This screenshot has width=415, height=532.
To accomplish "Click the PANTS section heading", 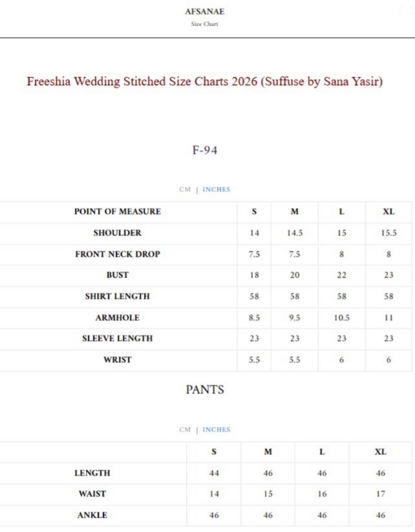I will pyautogui.click(x=204, y=390).
